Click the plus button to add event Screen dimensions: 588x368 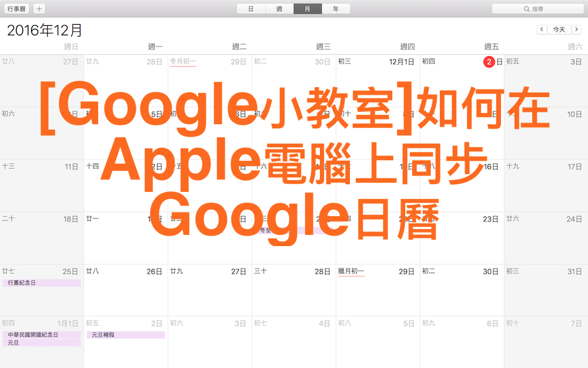[x=39, y=9]
